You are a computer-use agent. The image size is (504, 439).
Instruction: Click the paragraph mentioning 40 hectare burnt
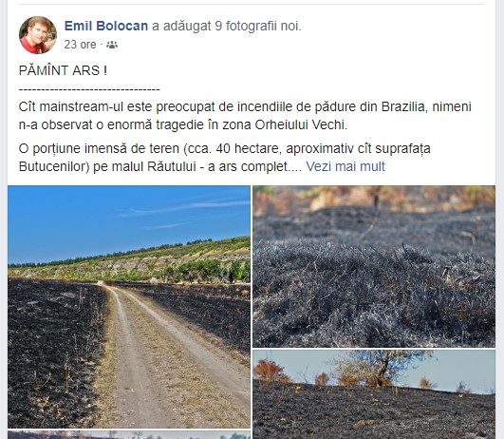(224, 158)
